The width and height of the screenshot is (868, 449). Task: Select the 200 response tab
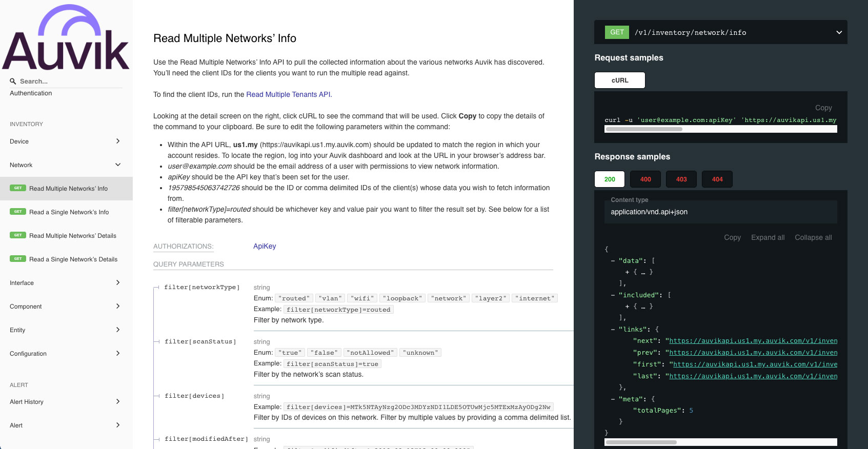click(x=610, y=179)
